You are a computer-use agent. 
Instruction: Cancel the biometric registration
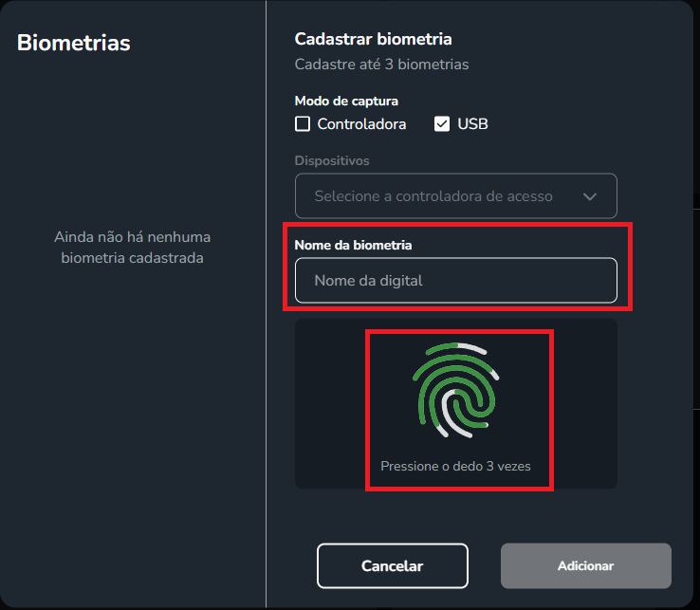click(393, 565)
